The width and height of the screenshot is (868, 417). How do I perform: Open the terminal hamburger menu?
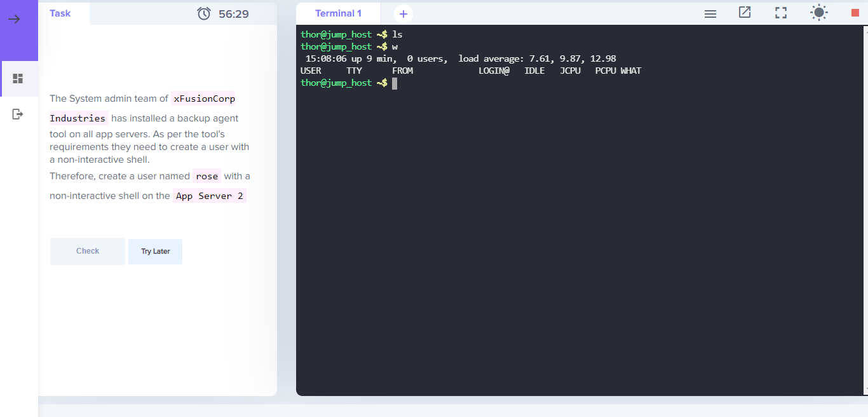click(710, 13)
